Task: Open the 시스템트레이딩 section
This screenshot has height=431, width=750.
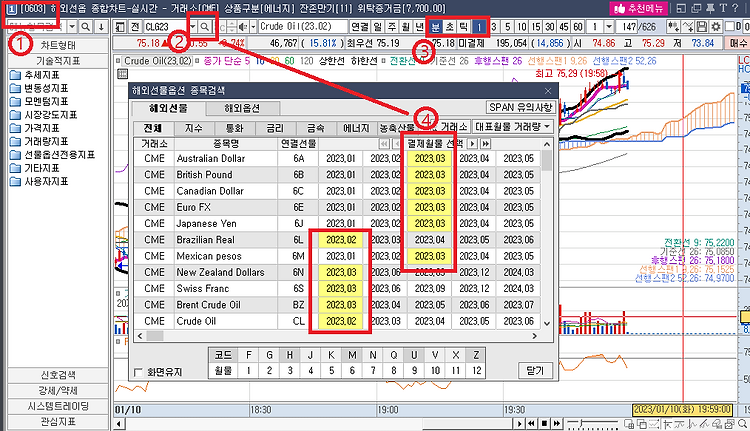Action: [58, 406]
